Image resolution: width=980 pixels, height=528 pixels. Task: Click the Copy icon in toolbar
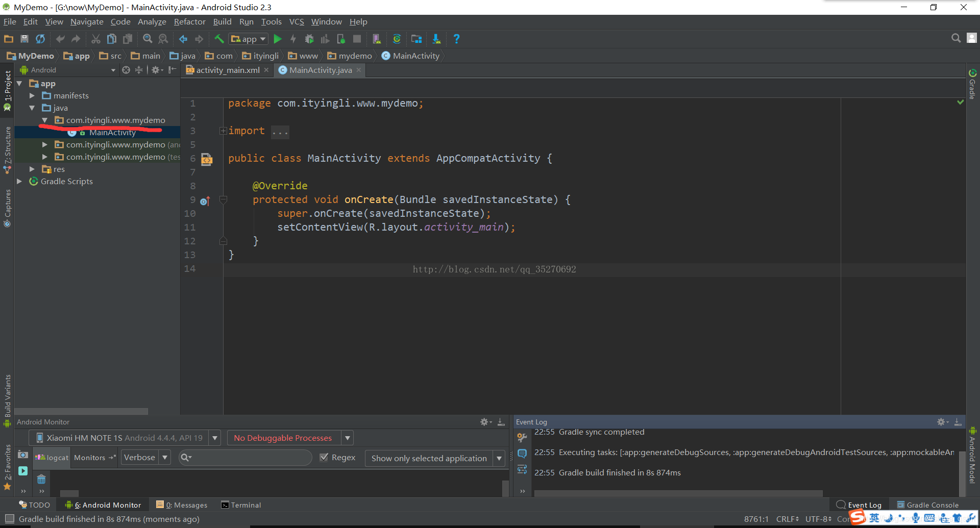pyautogui.click(x=112, y=39)
